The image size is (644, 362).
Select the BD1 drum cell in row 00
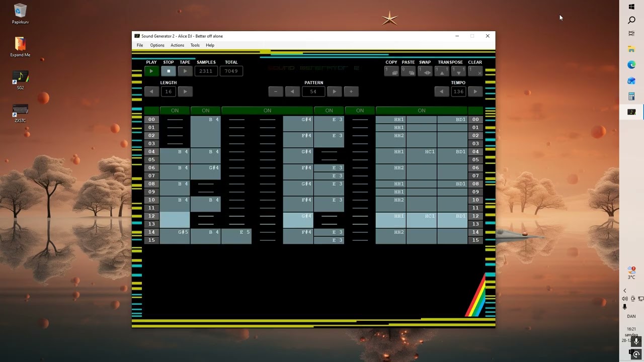[452, 120]
